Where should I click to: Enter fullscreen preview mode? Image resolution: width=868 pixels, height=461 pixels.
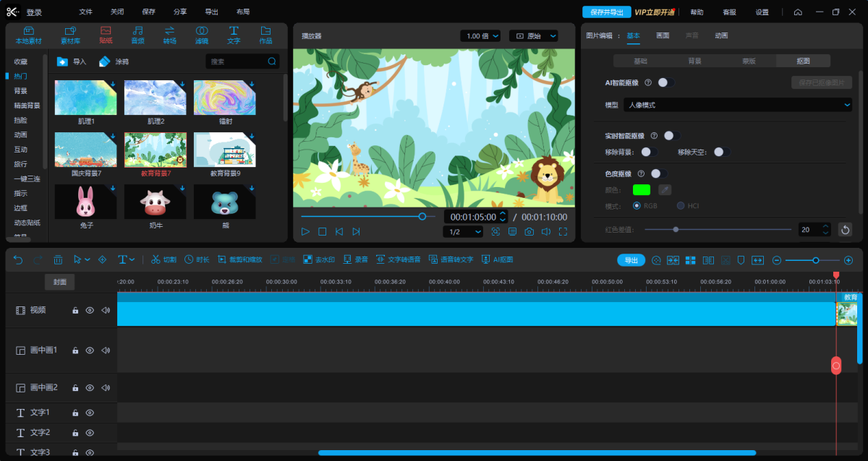point(563,231)
